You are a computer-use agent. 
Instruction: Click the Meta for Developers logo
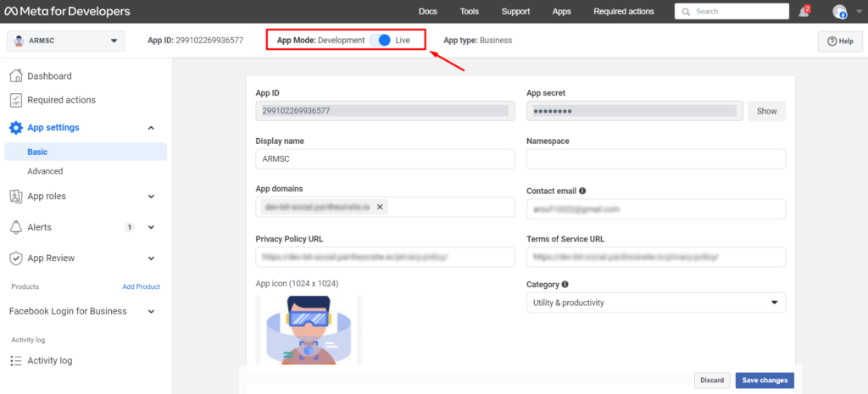tap(68, 11)
